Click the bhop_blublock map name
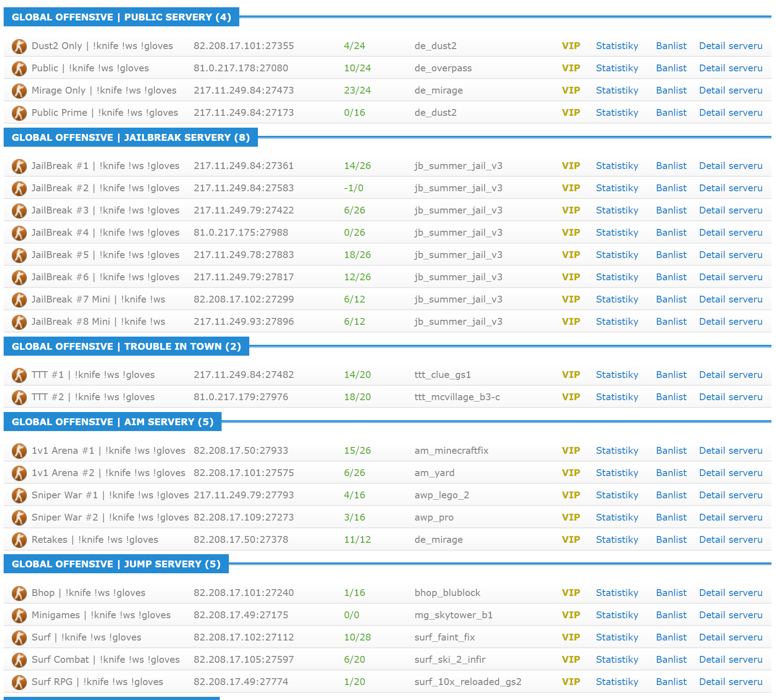Image resolution: width=776 pixels, height=700 pixels. click(447, 593)
